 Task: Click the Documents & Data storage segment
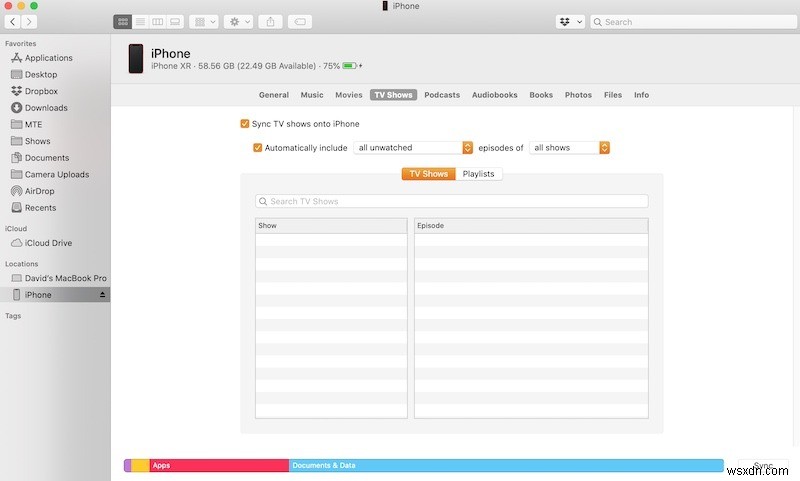506,465
